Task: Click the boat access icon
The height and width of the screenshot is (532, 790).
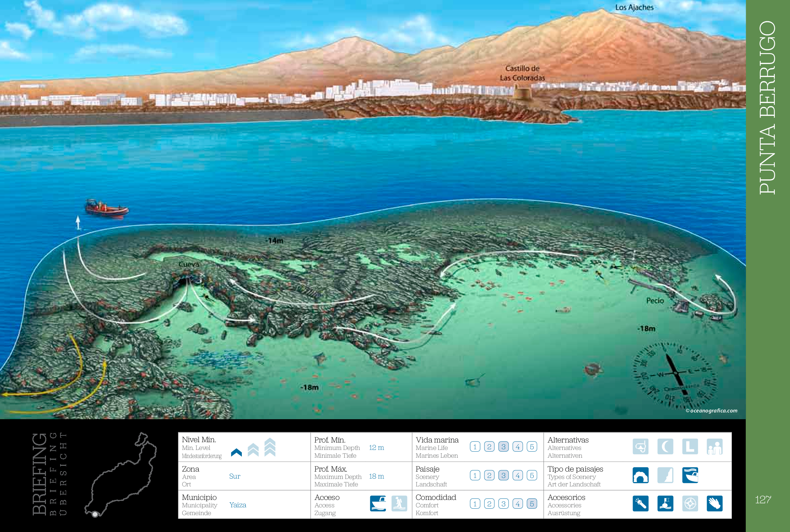Action: click(378, 504)
